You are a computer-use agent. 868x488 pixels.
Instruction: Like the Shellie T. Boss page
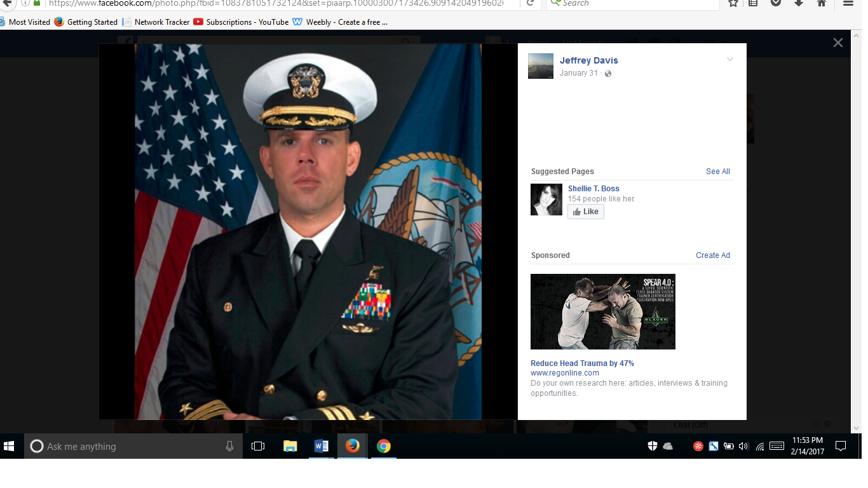pos(586,212)
